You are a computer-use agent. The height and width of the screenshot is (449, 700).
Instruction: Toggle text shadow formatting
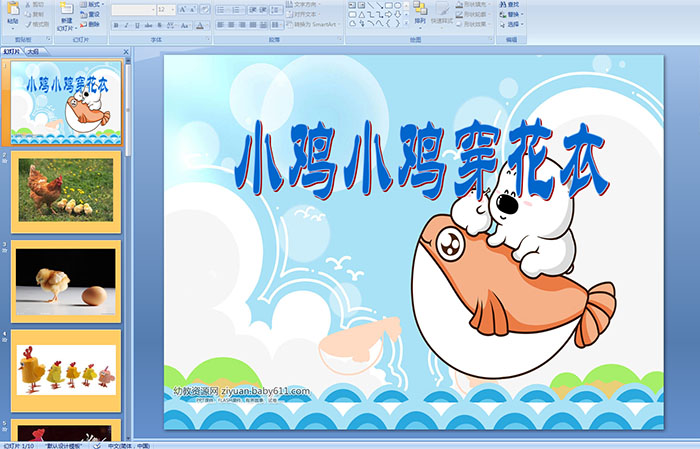(159, 25)
